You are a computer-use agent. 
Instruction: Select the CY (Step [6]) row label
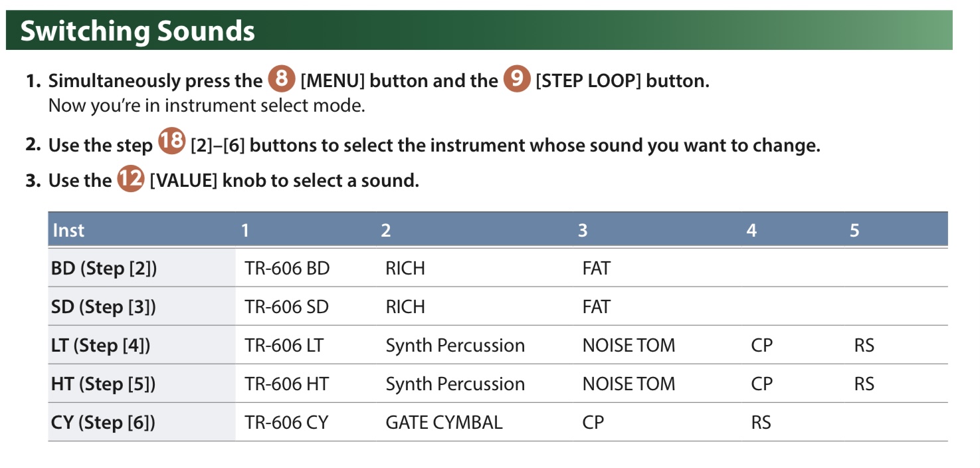coord(103,423)
